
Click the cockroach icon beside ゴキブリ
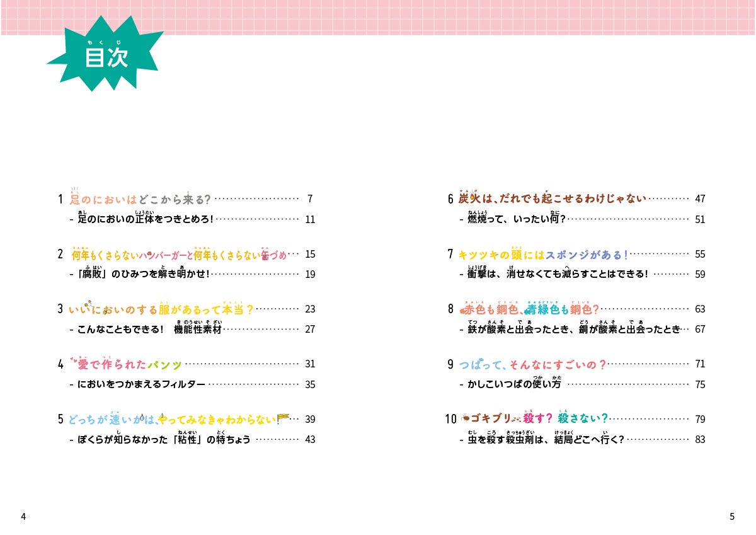point(466,417)
